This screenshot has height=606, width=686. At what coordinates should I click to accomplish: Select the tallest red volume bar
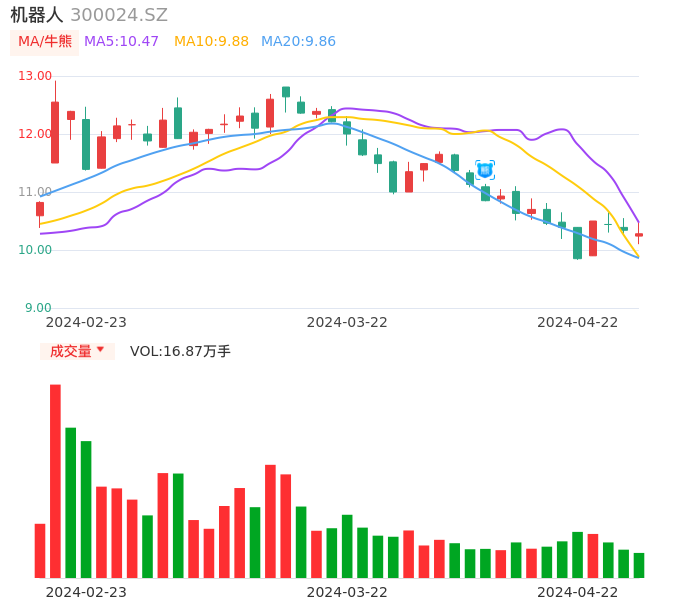pyautogui.click(x=55, y=480)
